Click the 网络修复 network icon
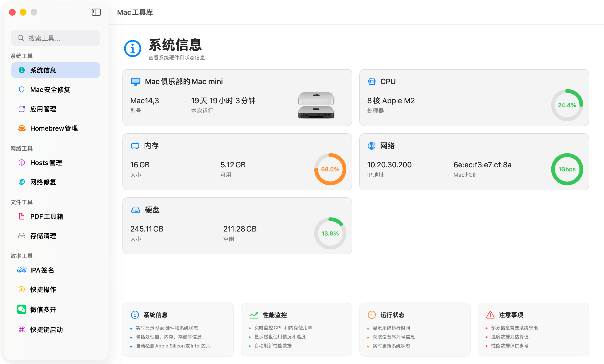This screenshot has width=604, height=364. pos(22,182)
